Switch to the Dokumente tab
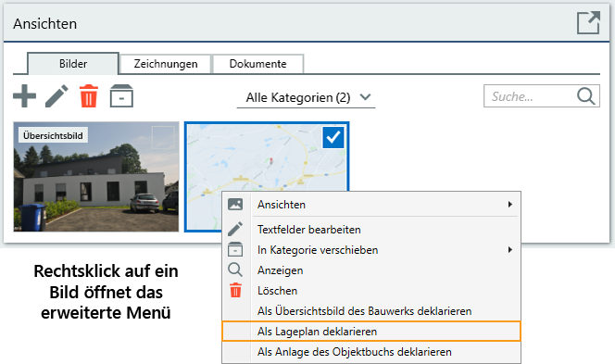 (257, 64)
